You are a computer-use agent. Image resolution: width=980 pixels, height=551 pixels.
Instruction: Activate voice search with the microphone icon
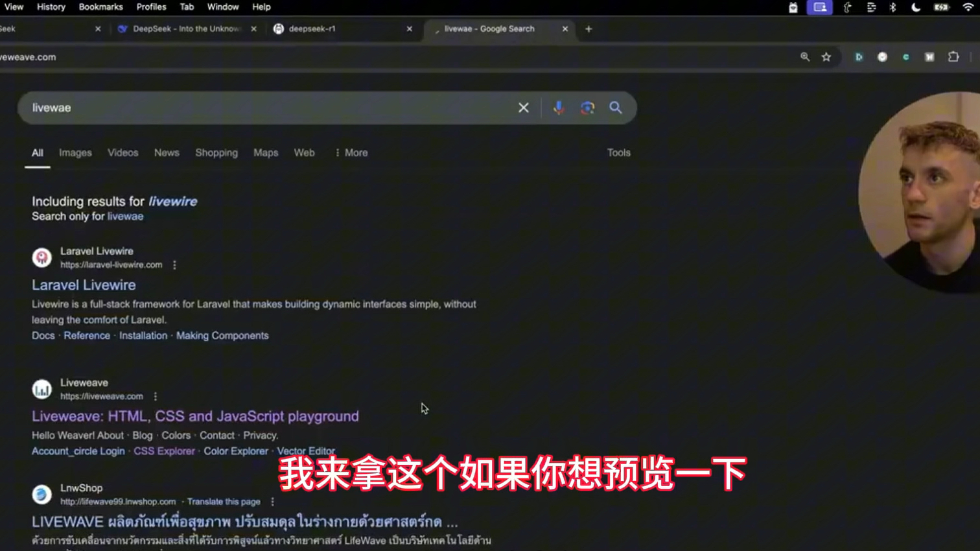pyautogui.click(x=558, y=108)
